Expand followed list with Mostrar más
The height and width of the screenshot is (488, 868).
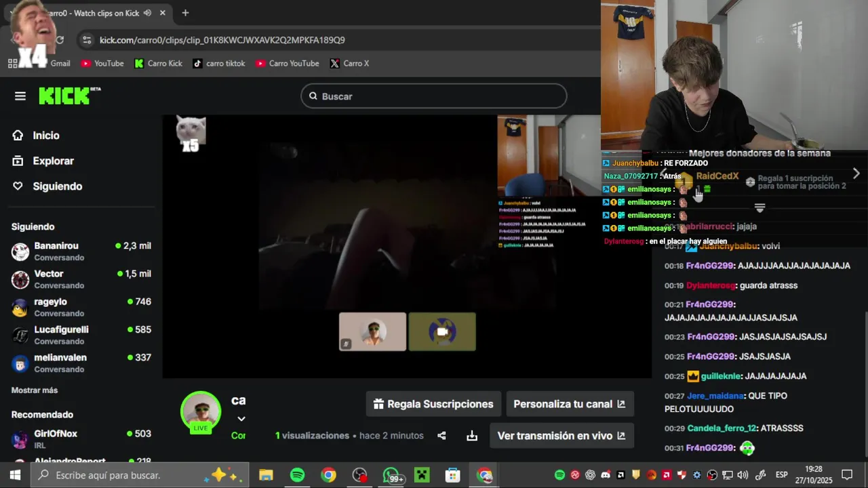[x=35, y=390]
